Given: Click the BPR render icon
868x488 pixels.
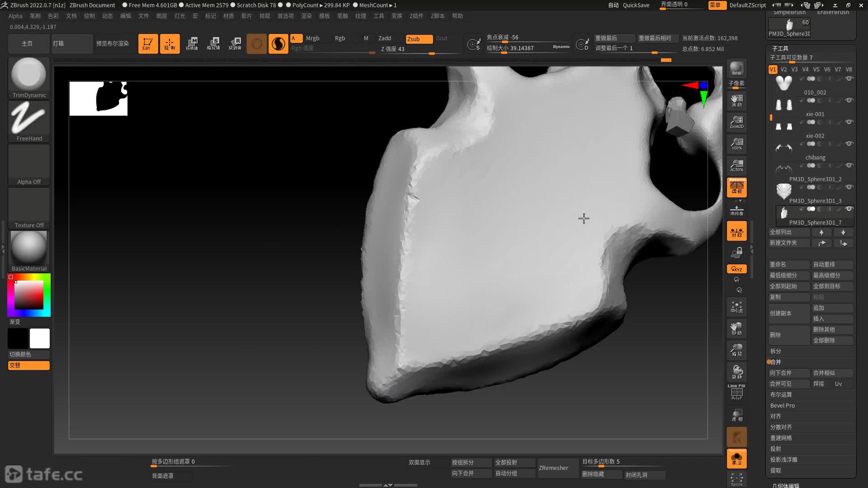Looking at the screenshot, I should tap(736, 68).
